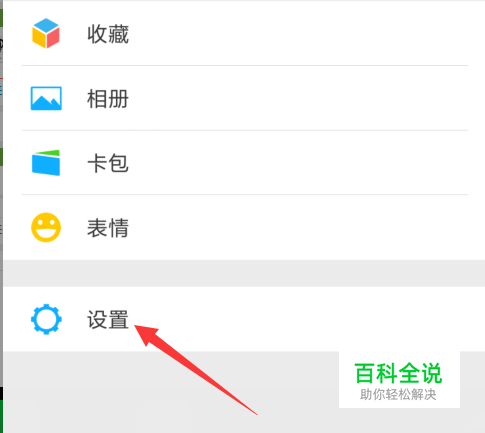Tap blank space in the 收藏 row

(x=300, y=33)
